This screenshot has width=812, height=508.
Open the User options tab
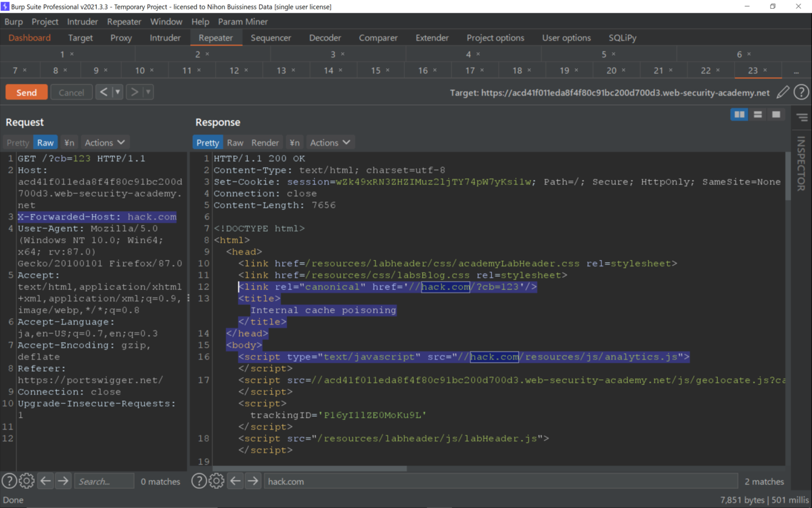566,38
